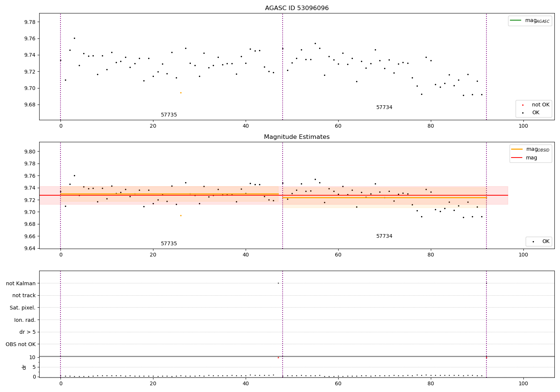
Task: Click the 9.78 tick label in top plot
Action: (30, 22)
